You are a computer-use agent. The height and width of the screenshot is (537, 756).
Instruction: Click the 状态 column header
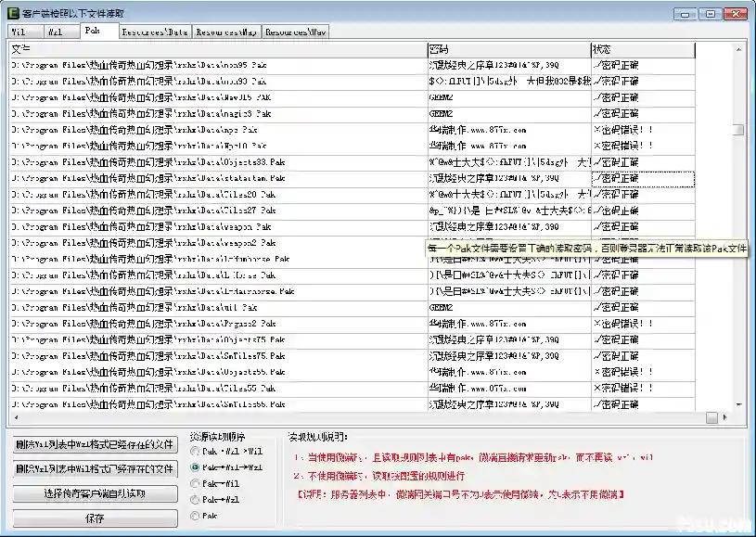click(x=643, y=49)
